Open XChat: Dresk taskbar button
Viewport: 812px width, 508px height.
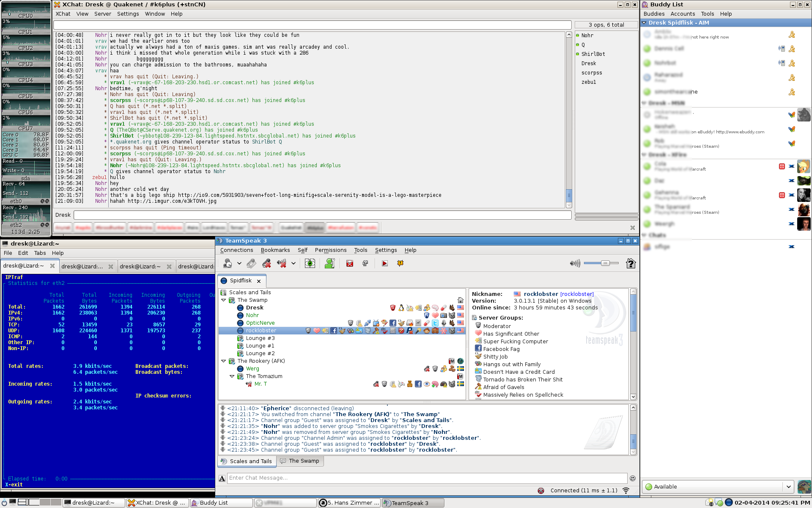coord(157,503)
